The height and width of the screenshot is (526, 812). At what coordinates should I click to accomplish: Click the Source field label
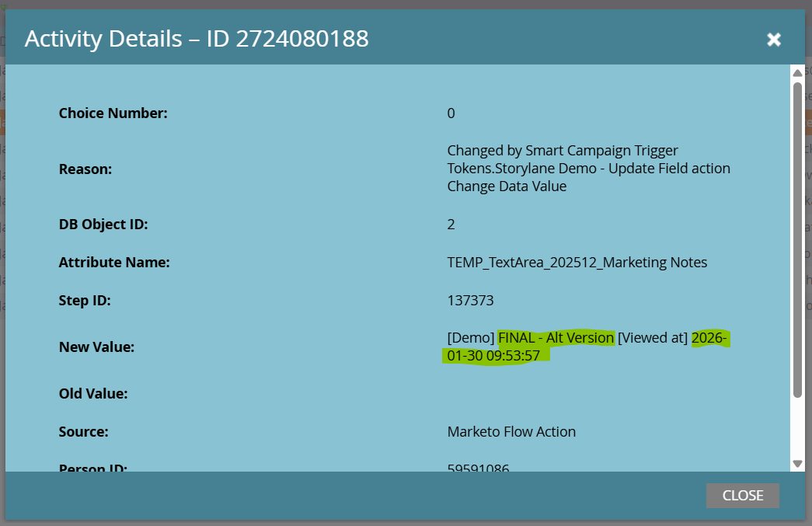click(x=83, y=432)
